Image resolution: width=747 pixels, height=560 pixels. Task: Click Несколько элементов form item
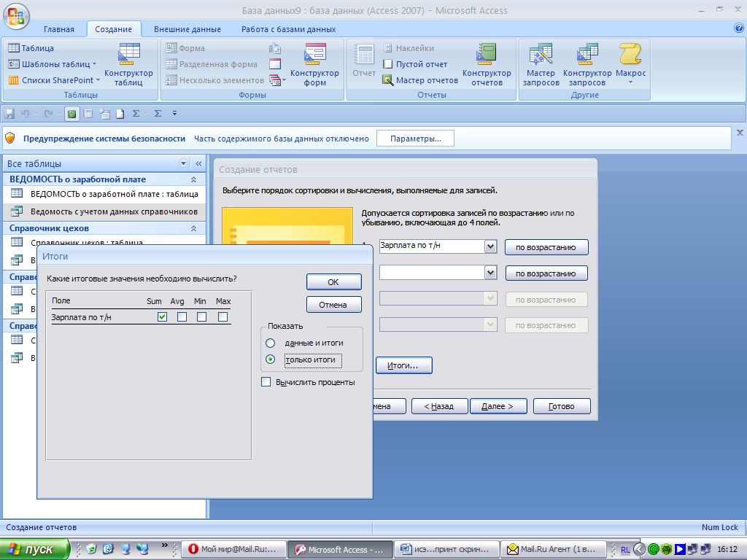(214, 80)
